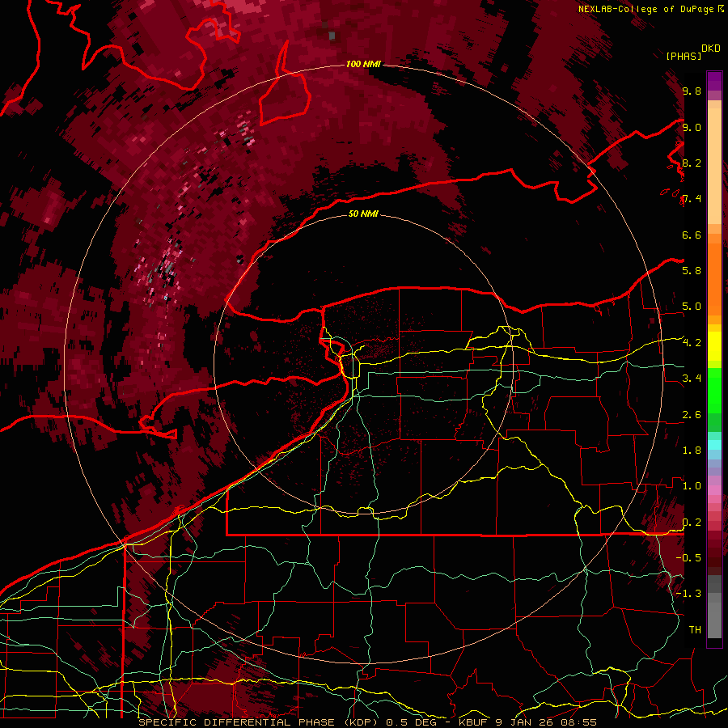
Task: Click the 100 NMI range ring label
Action: coord(363,64)
